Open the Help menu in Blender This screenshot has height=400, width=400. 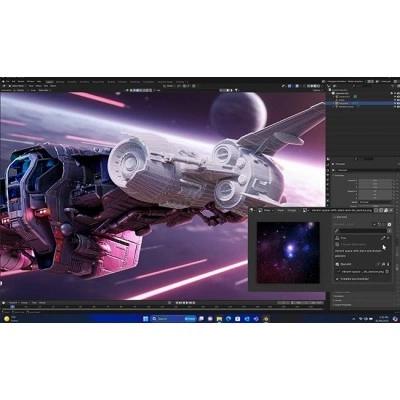click(x=39, y=81)
